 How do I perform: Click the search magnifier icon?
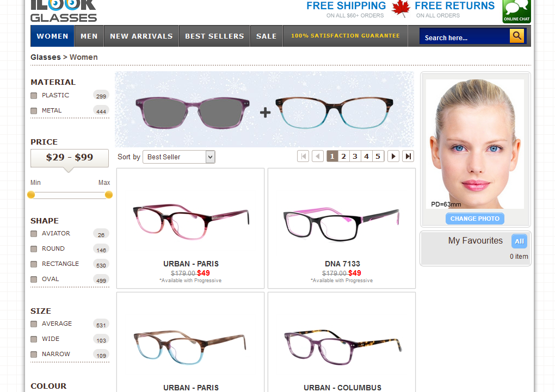point(516,36)
